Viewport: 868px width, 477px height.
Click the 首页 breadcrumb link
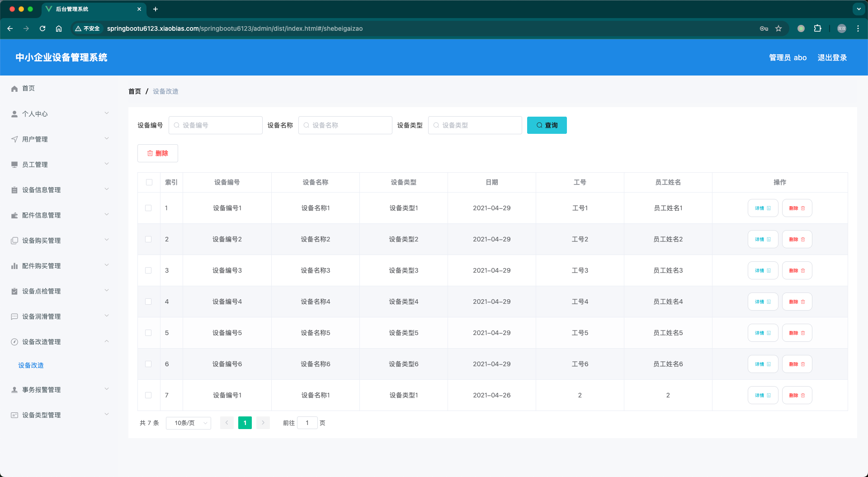tap(135, 91)
